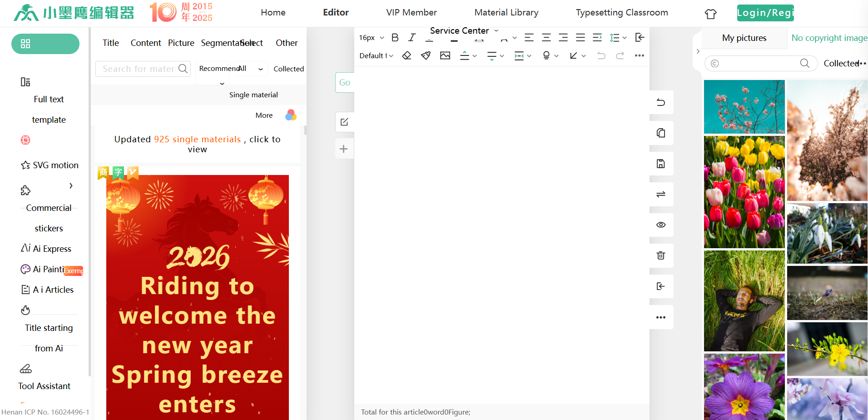868x420 pixels.
Task: Open toolbar more options ellipsis
Action: pyautogui.click(x=640, y=55)
